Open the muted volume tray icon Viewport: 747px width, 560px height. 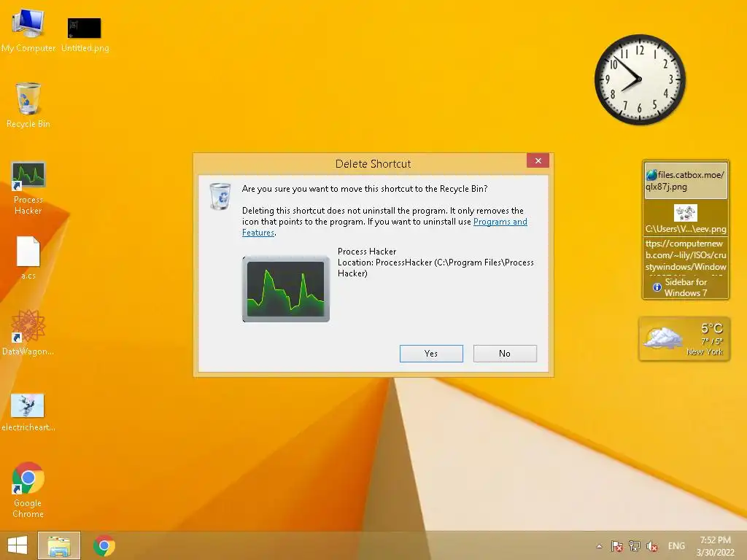651,546
